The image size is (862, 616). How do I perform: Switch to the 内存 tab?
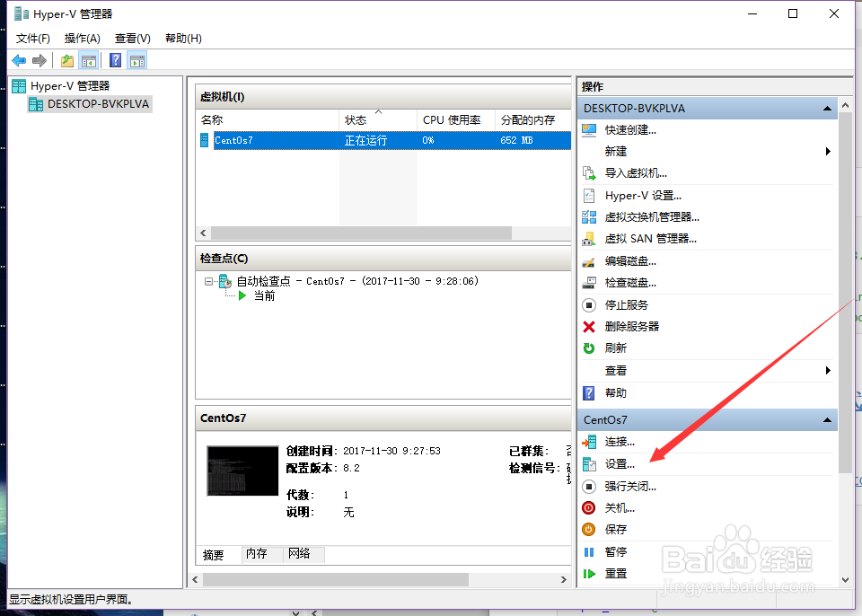[x=262, y=554]
